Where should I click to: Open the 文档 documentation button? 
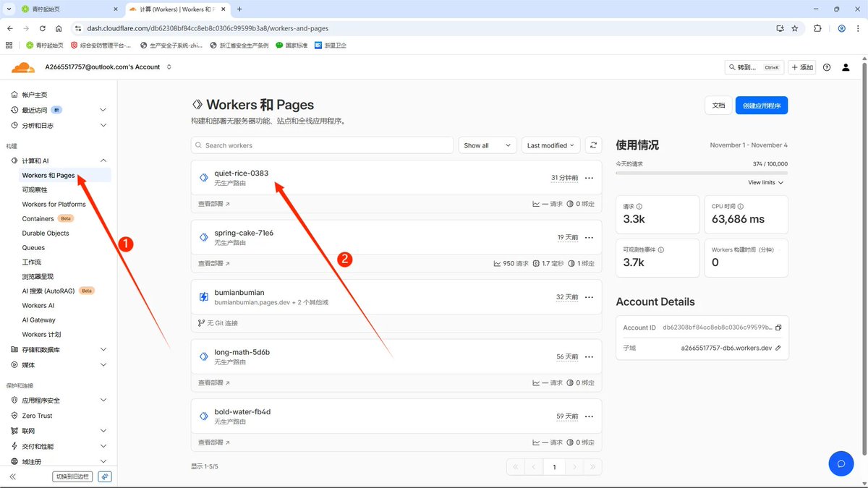coord(718,106)
